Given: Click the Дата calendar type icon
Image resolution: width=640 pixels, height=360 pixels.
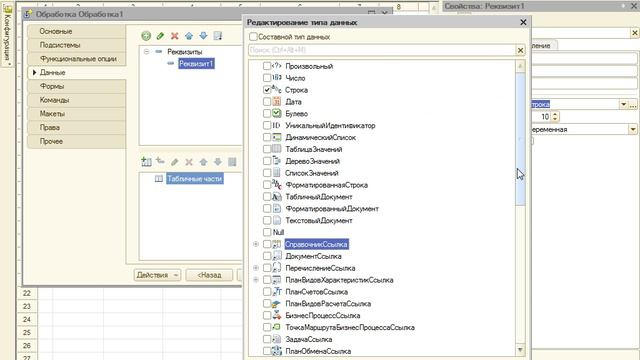Looking at the screenshot, I should point(276,101).
